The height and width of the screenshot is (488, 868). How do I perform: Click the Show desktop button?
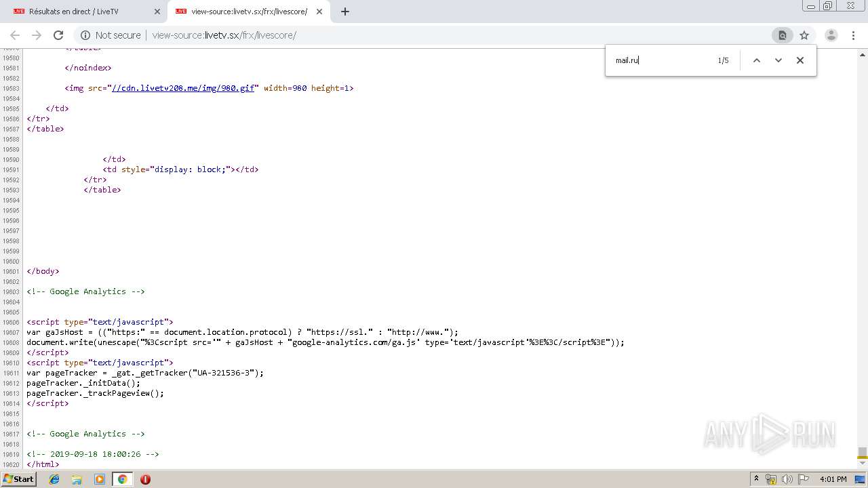pos(860,479)
